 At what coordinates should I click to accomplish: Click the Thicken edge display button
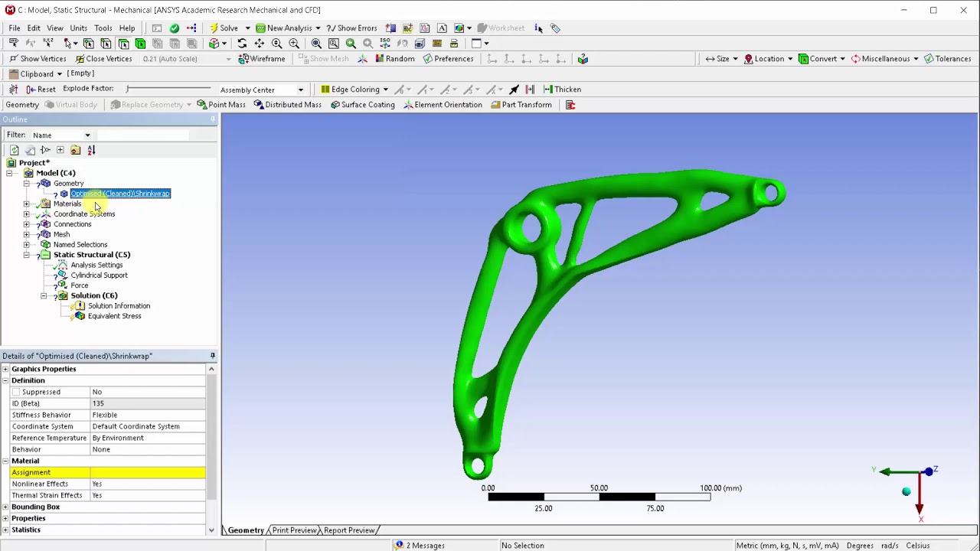(x=562, y=90)
